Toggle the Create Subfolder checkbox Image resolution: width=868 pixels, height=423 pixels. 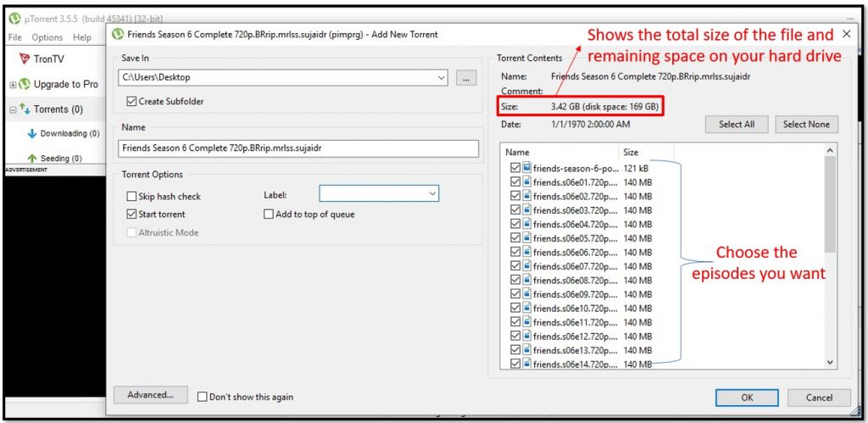(131, 102)
